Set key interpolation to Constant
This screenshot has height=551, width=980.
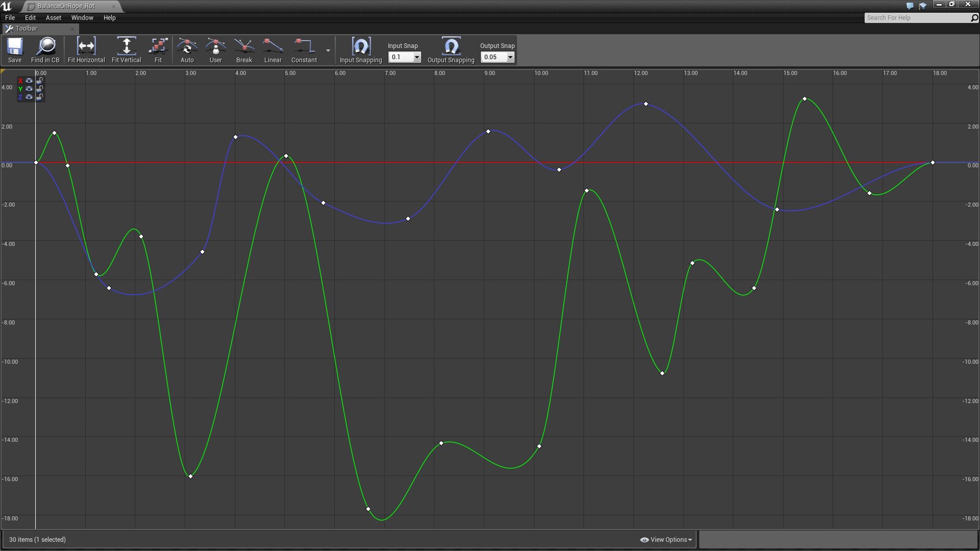click(x=304, y=50)
